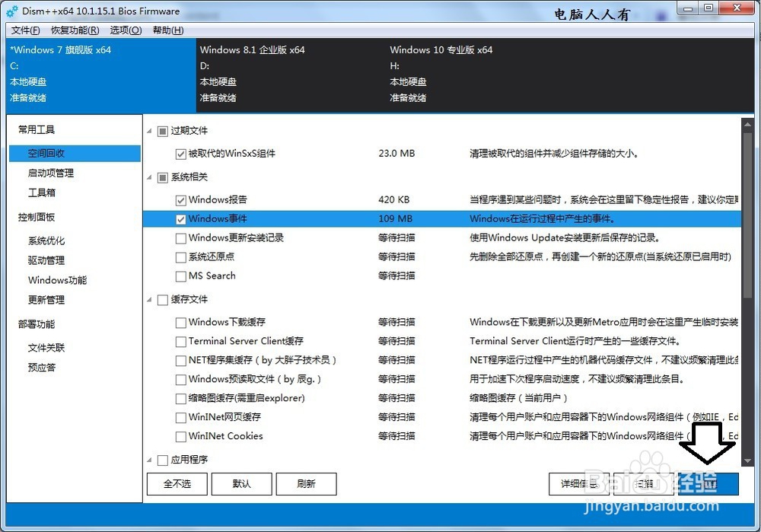The width and height of the screenshot is (761, 532).
Task: Open 启动项管理 in the sidebar
Action: point(50,173)
